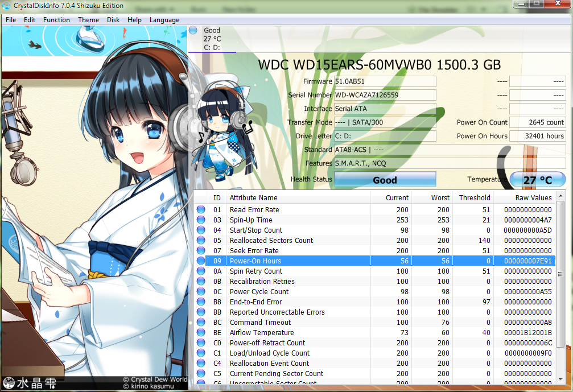Click the 27 °C temperature button

pos(538,180)
